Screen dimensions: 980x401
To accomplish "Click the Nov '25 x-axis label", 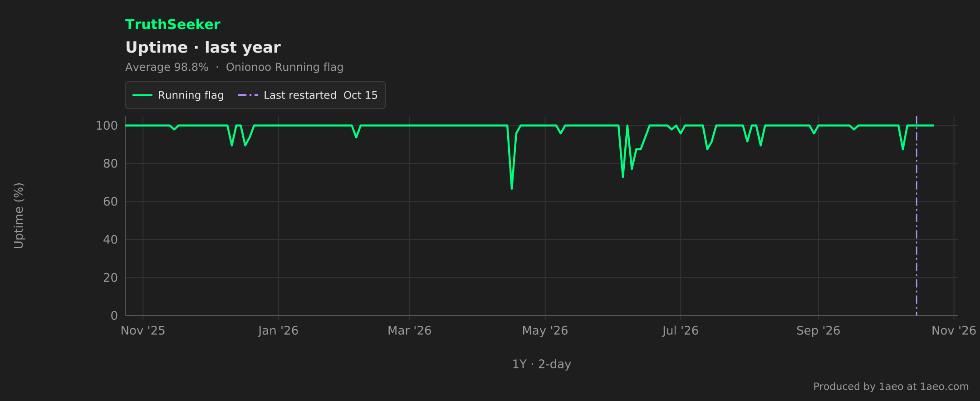I will [143, 331].
